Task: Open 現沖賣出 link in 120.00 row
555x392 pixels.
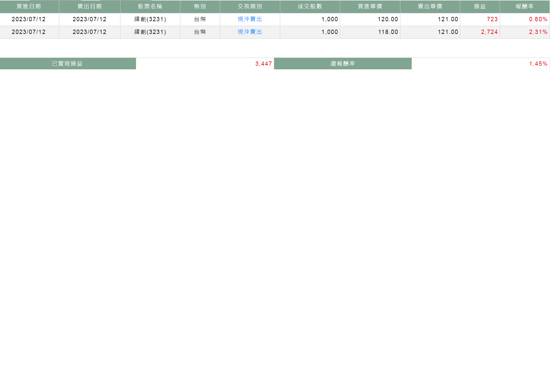Action: pyautogui.click(x=250, y=19)
